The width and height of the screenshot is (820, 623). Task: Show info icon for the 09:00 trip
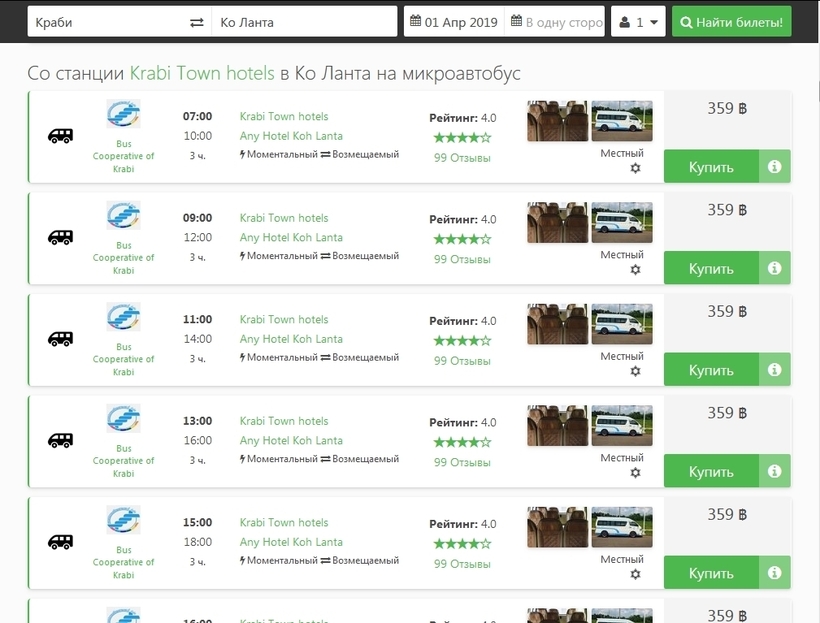coord(775,268)
